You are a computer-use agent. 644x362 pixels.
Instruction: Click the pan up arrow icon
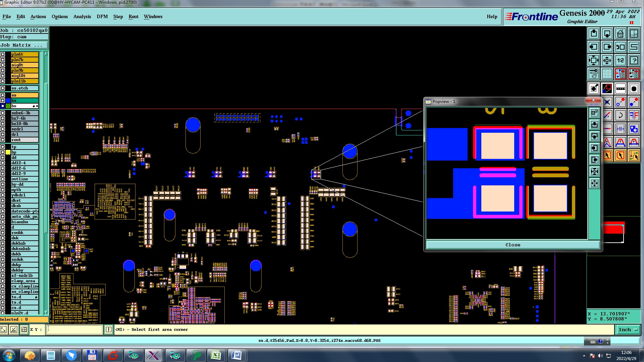pyautogui.click(x=594, y=34)
